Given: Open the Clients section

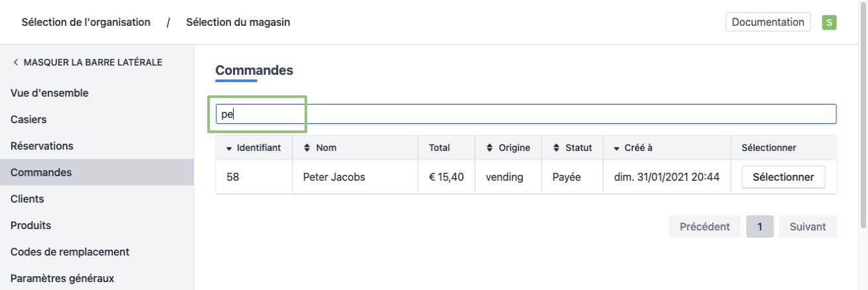Looking at the screenshot, I should point(27,199).
